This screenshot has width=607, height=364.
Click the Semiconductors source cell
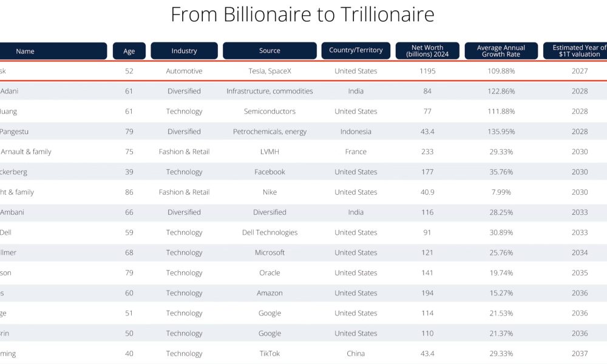point(270,112)
